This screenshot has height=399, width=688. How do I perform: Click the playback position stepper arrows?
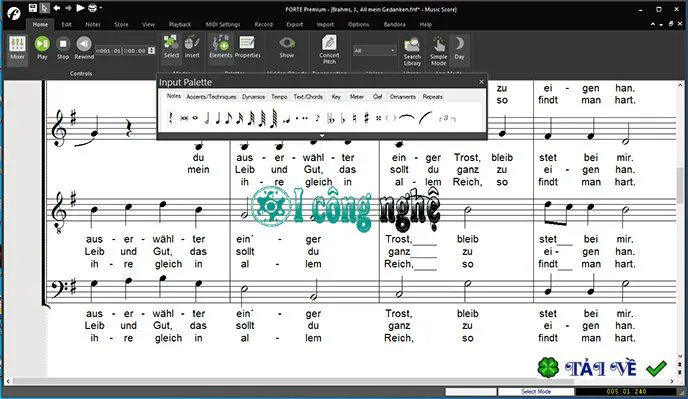[x=151, y=50]
